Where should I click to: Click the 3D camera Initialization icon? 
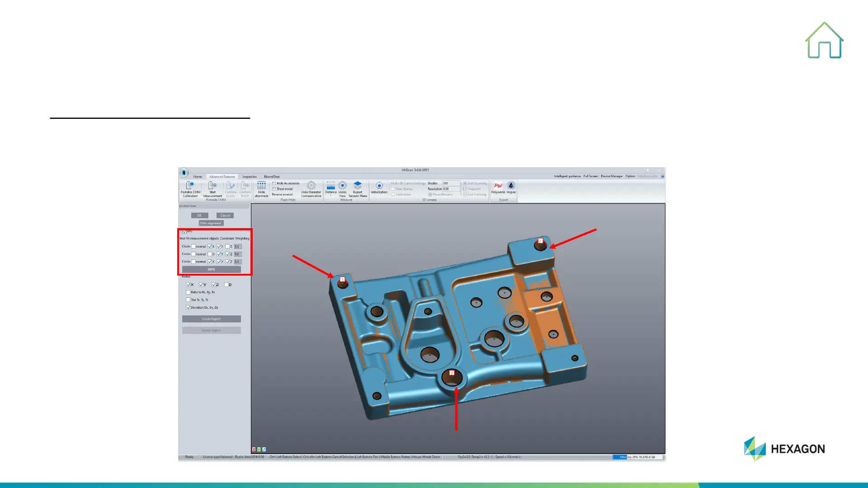point(379,186)
